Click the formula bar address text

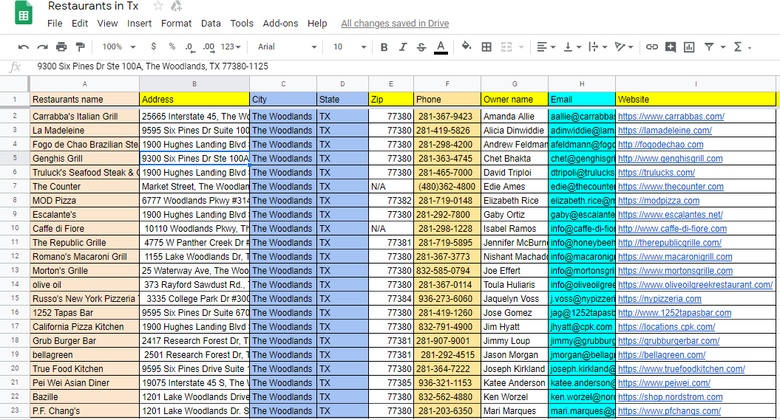coord(152,67)
